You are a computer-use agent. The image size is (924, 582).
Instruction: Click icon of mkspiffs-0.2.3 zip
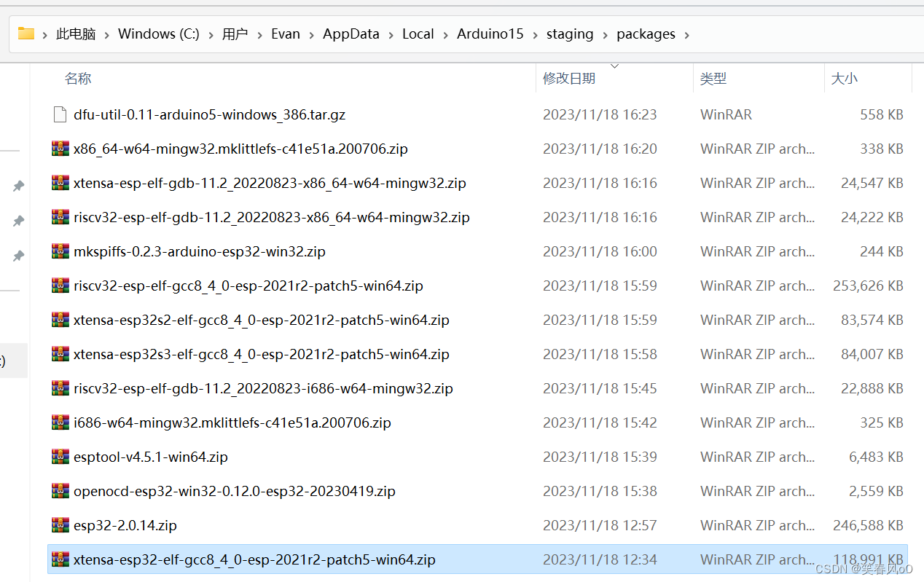[60, 251]
